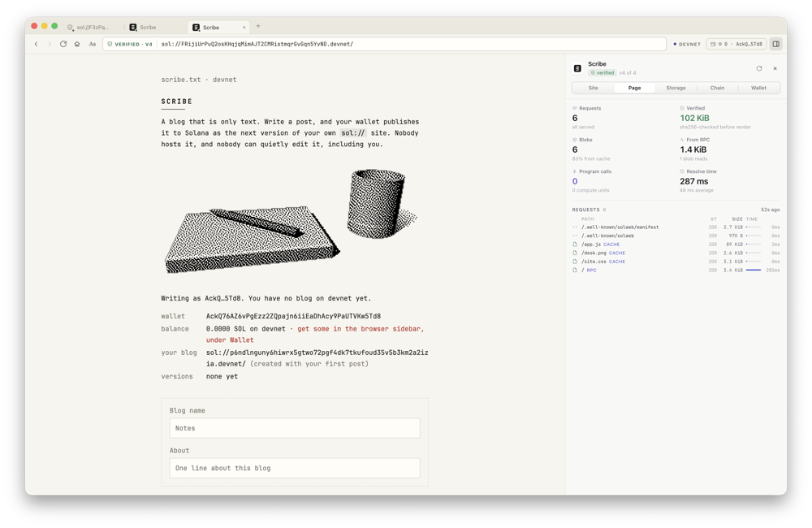Open the Wallet tab in sidebar
This screenshot has height=528, width=812.
[x=758, y=88]
